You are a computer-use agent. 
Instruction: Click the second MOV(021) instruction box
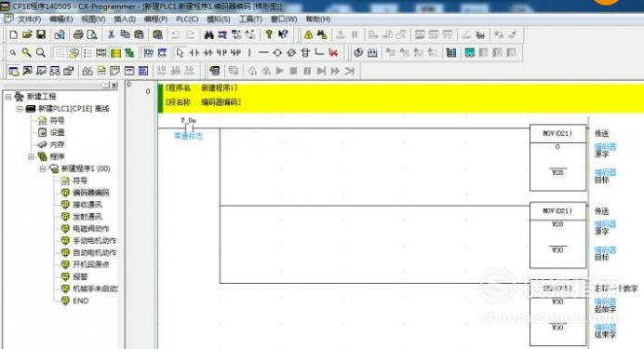557,235
